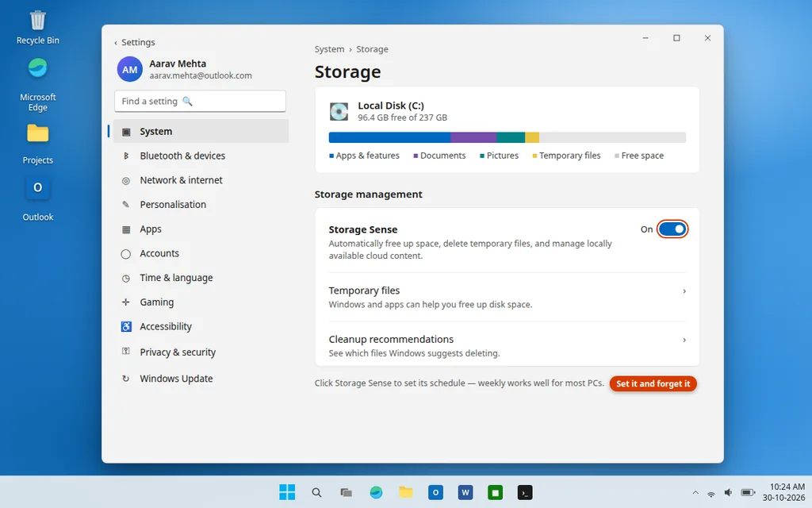Open the Temporary files row

pos(507,297)
